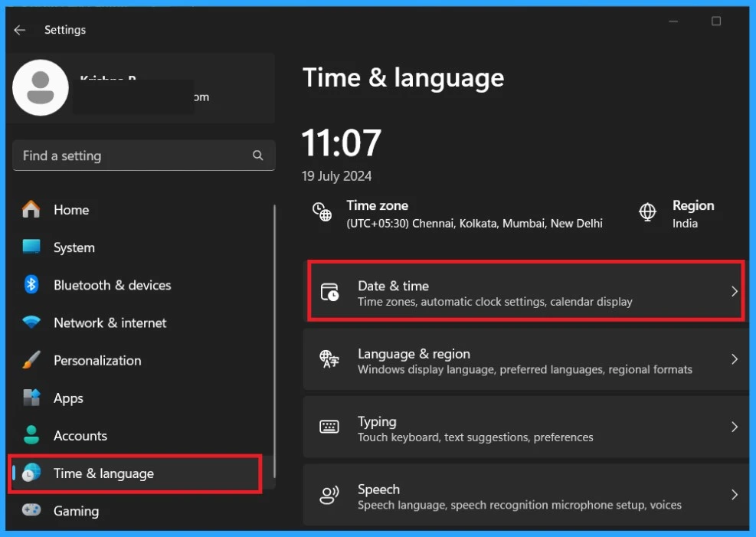This screenshot has width=756, height=537.
Task: Click the '19 July 2024' date
Action: point(336,176)
